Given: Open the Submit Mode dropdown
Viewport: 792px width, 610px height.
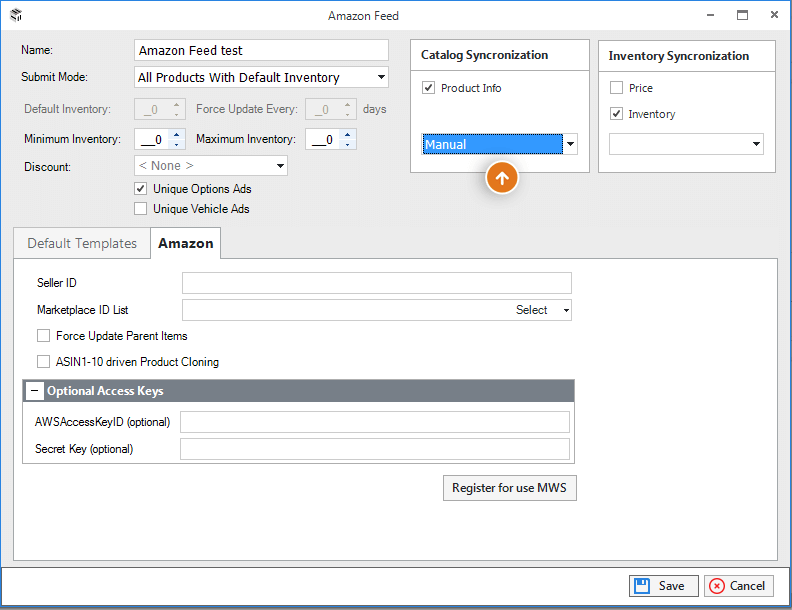Looking at the screenshot, I should pyautogui.click(x=381, y=77).
